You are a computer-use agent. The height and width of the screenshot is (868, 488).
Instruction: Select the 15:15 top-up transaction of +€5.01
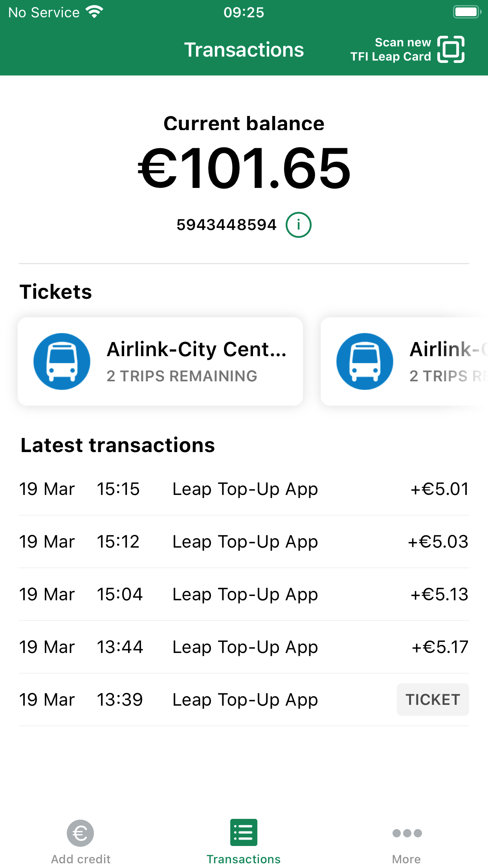pos(244,489)
